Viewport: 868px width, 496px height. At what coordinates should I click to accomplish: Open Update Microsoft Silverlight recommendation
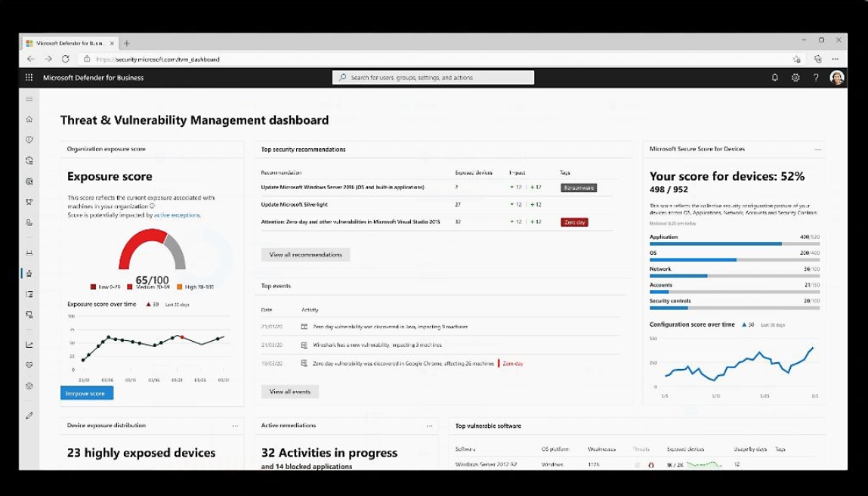(295, 204)
